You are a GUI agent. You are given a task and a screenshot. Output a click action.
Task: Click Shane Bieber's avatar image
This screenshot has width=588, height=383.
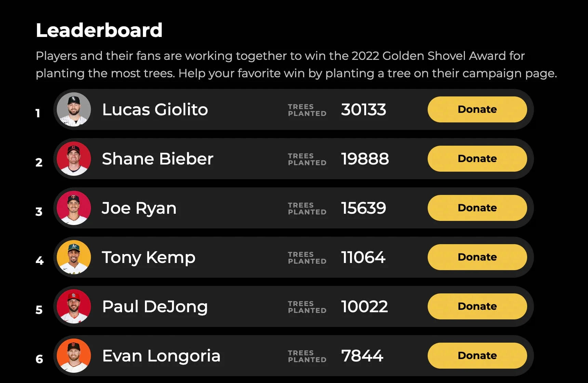(x=74, y=159)
